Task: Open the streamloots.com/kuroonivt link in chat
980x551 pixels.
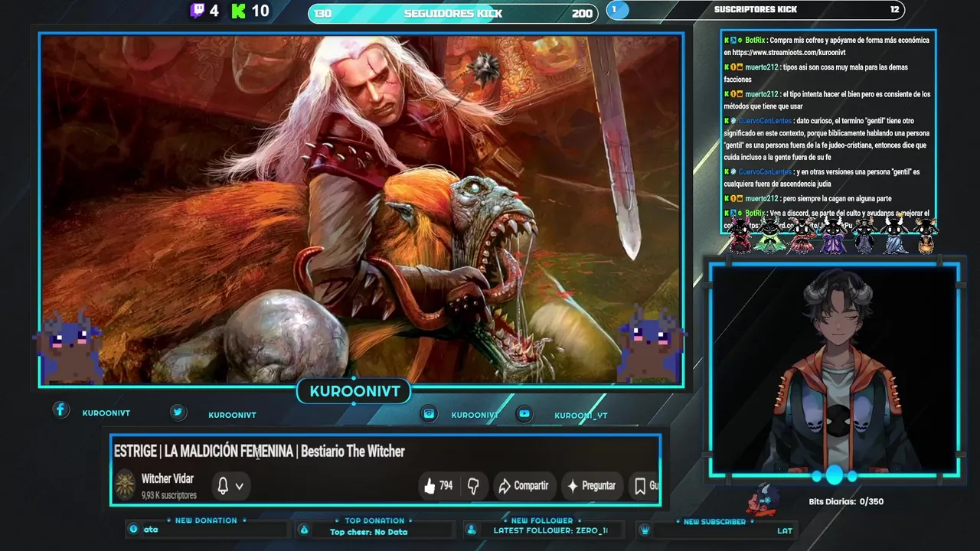Action: point(789,53)
